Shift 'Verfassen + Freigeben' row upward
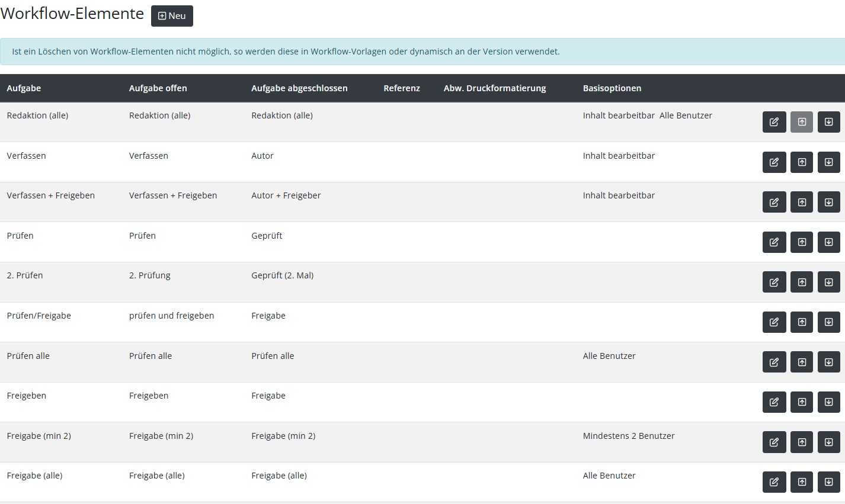Screen dimensions: 845x504 point(802,202)
